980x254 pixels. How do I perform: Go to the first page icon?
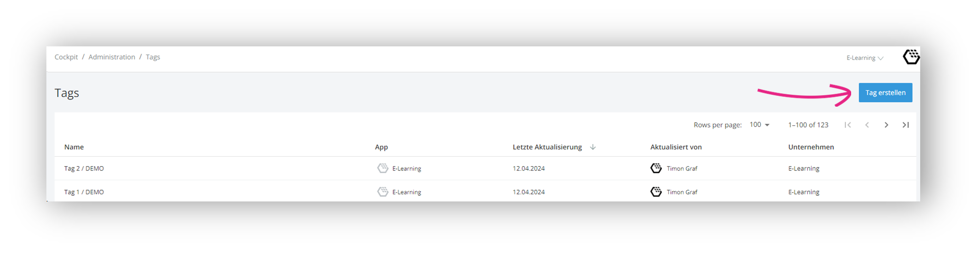point(848,125)
